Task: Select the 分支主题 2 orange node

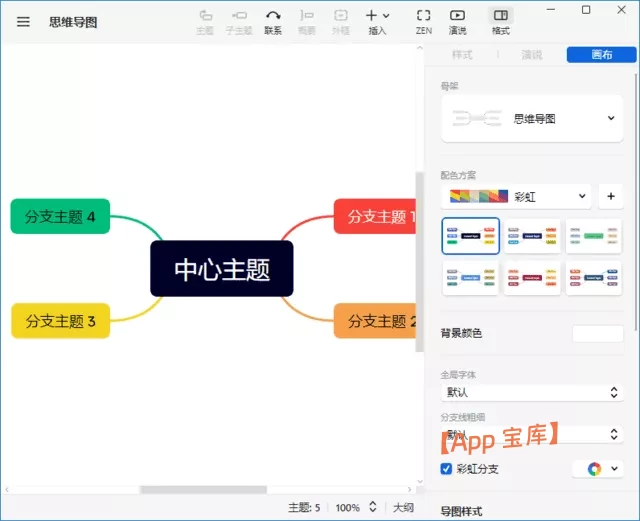Action: pos(375,321)
